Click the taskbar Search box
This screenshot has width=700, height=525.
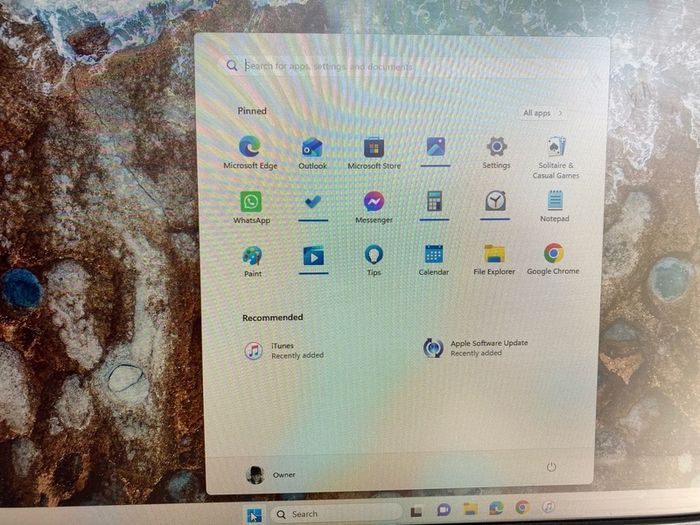[x=336, y=514]
